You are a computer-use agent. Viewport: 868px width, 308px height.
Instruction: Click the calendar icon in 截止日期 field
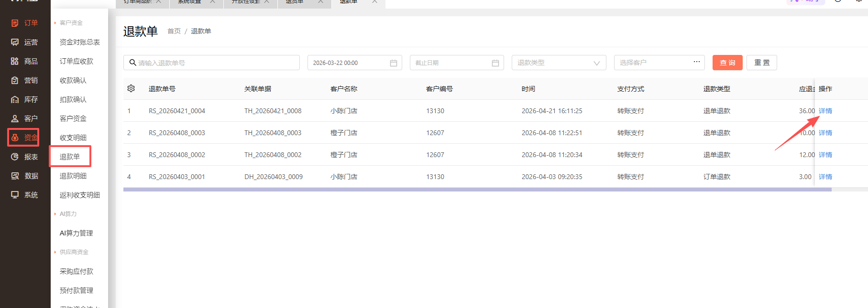pos(495,63)
